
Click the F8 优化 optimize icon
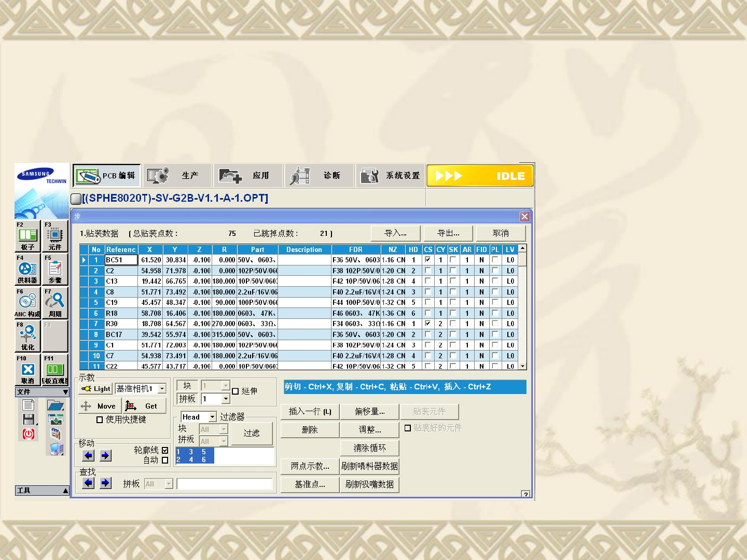click(27, 336)
